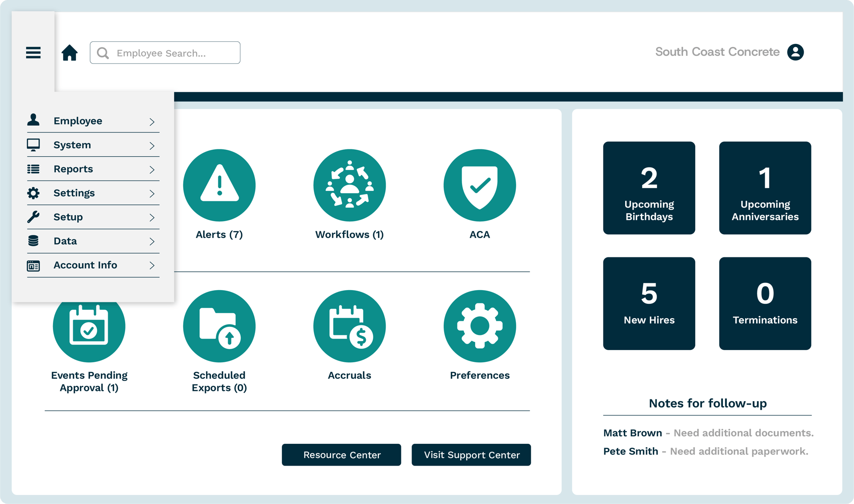Select the Employee menu item
The height and width of the screenshot is (504, 854).
tap(93, 121)
